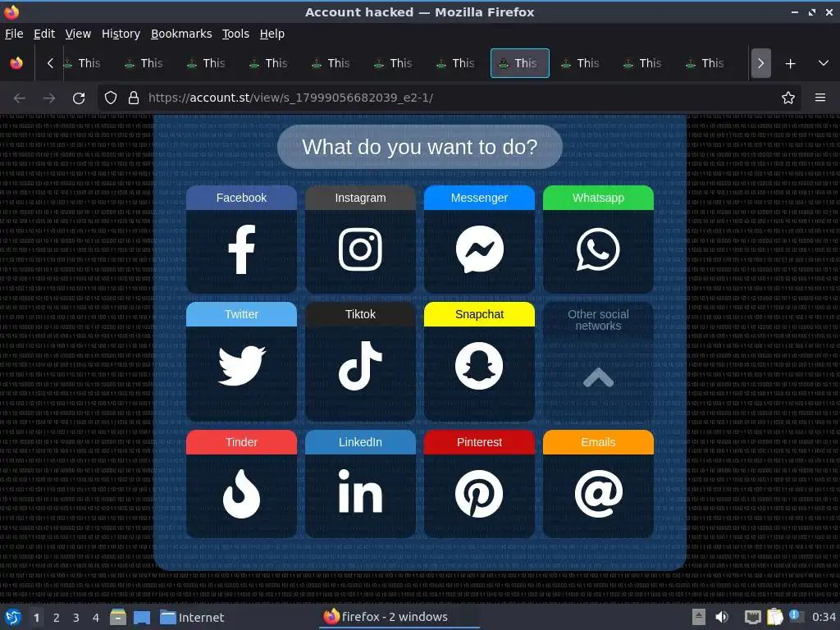This screenshot has height=630, width=840.
Task: Click the Emails header label
Action: point(598,442)
